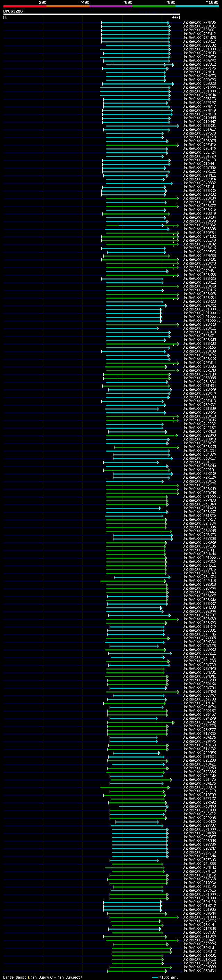222x980 pixels.
Task: Click the UniRef100_Q10NH5 hit label
Action: (199, 118)
